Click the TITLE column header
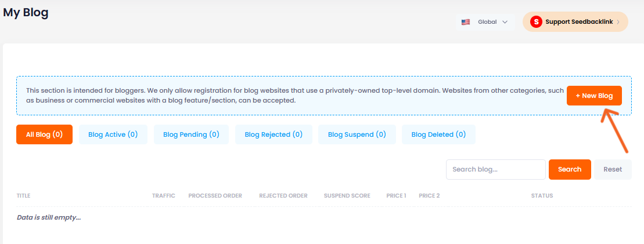Image resolution: width=644 pixels, height=244 pixels. (23, 196)
